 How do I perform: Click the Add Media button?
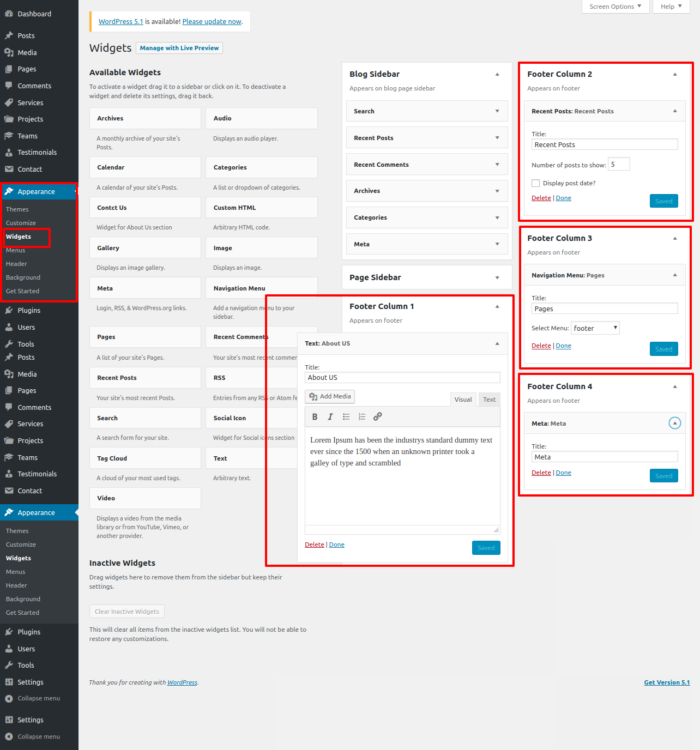point(330,397)
